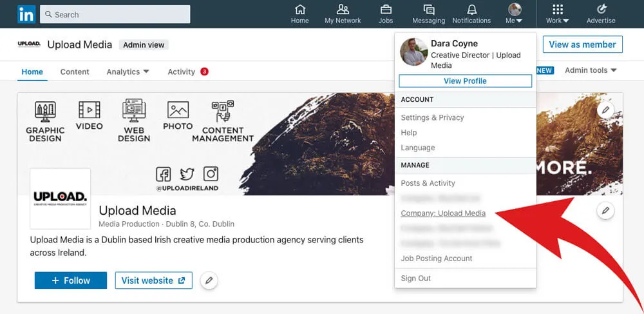Click pencil icon beside Visit website
Screen dimensions: 644x314
click(x=209, y=280)
